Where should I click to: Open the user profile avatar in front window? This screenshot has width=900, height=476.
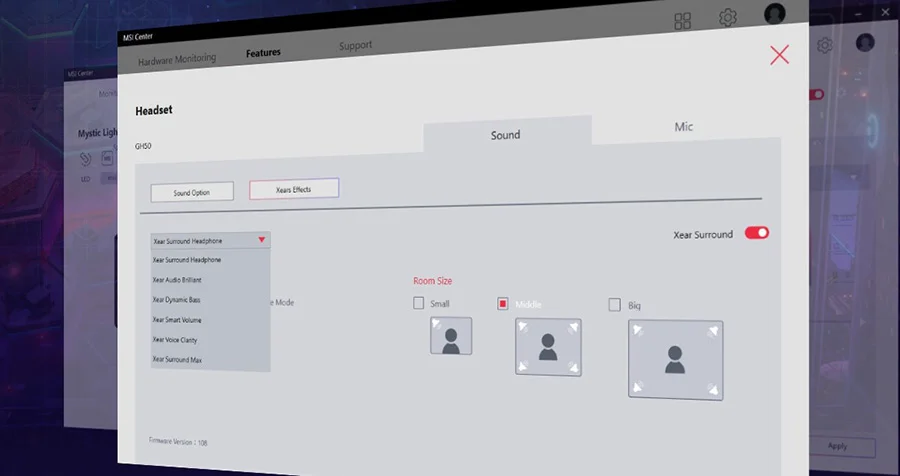pyautogui.click(x=775, y=13)
